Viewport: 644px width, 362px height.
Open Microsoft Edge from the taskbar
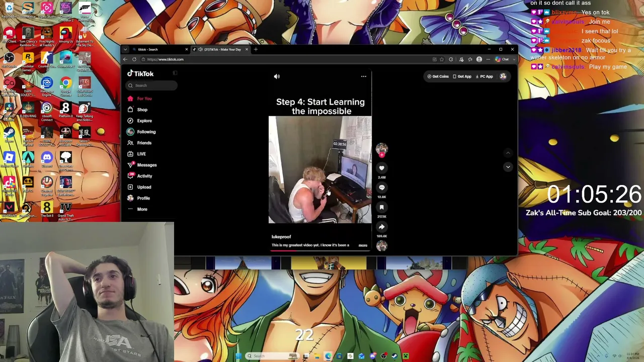328,356
